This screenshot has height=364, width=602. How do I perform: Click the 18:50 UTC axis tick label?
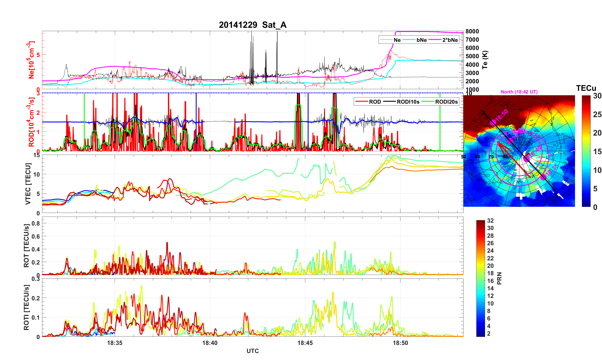tap(400, 343)
